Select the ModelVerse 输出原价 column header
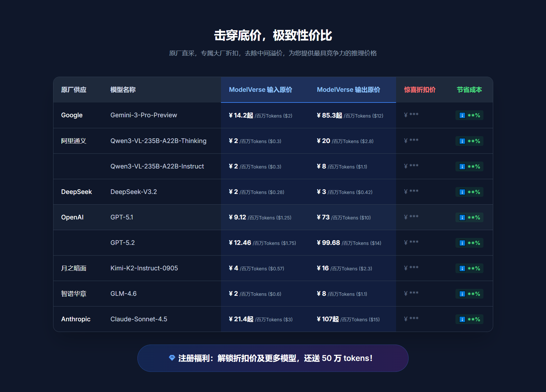 349,90
